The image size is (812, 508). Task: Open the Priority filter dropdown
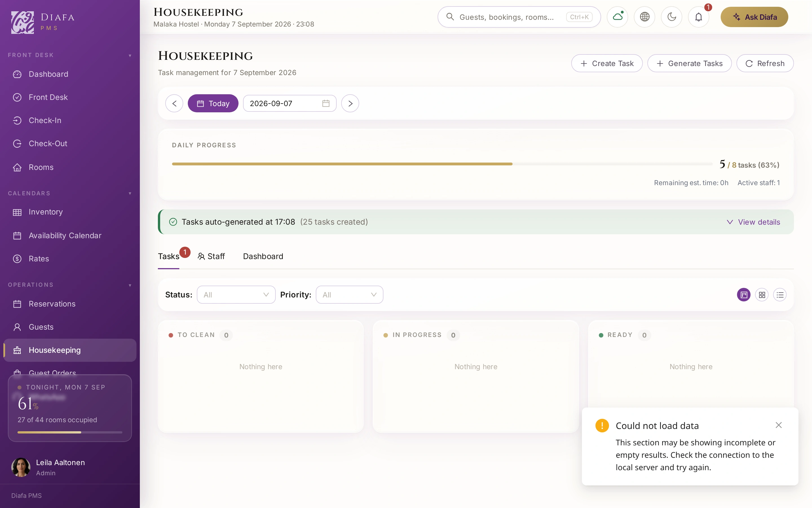pos(349,295)
